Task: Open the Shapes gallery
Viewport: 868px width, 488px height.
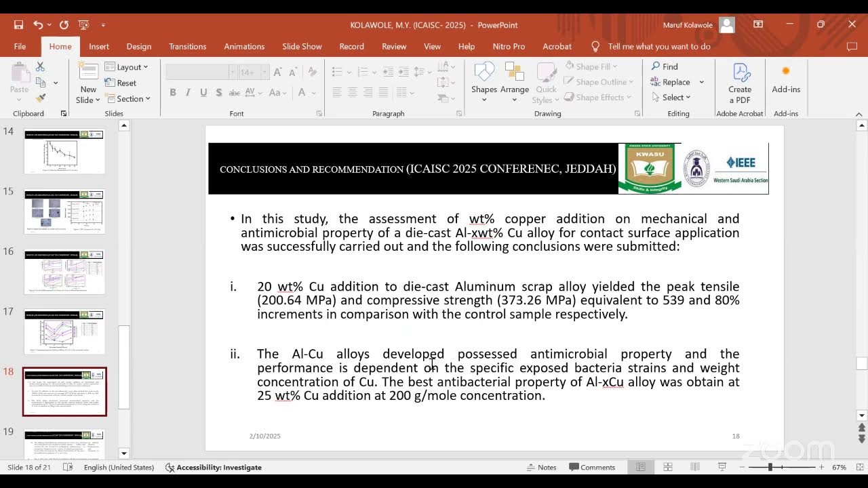Action: click(x=484, y=82)
